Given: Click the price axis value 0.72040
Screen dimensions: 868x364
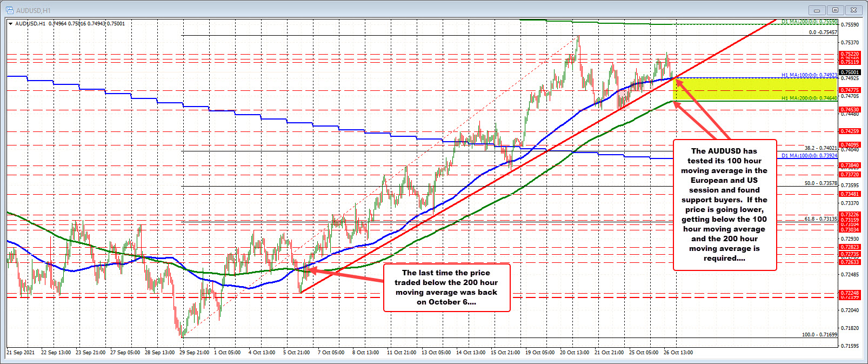Looking at the screenshot, I should 850,310.
